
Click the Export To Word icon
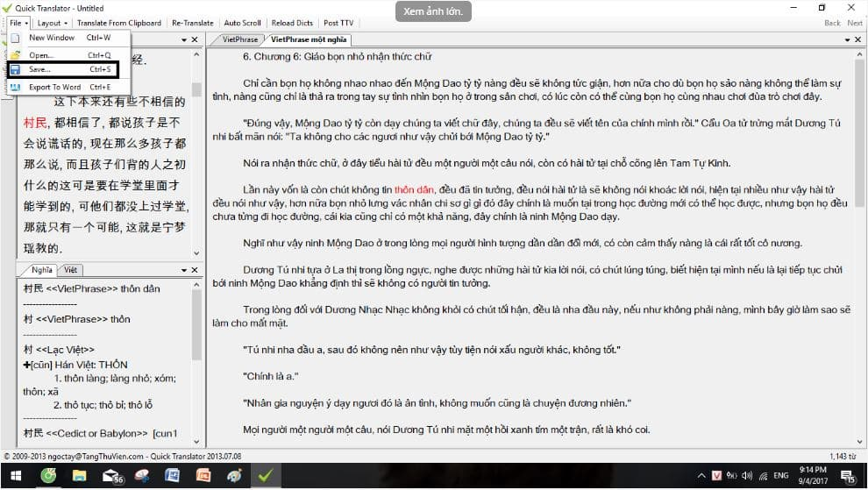(15, 87)
